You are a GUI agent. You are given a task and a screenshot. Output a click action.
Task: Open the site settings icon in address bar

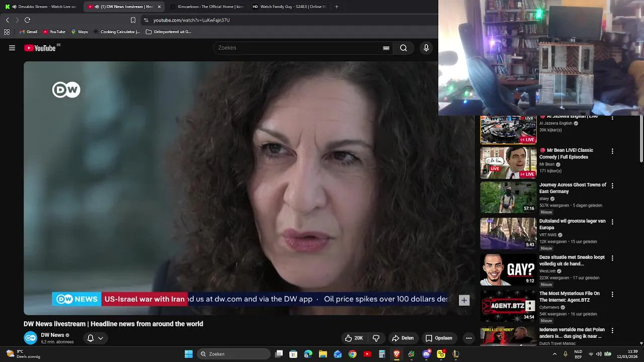coord(146,20)
